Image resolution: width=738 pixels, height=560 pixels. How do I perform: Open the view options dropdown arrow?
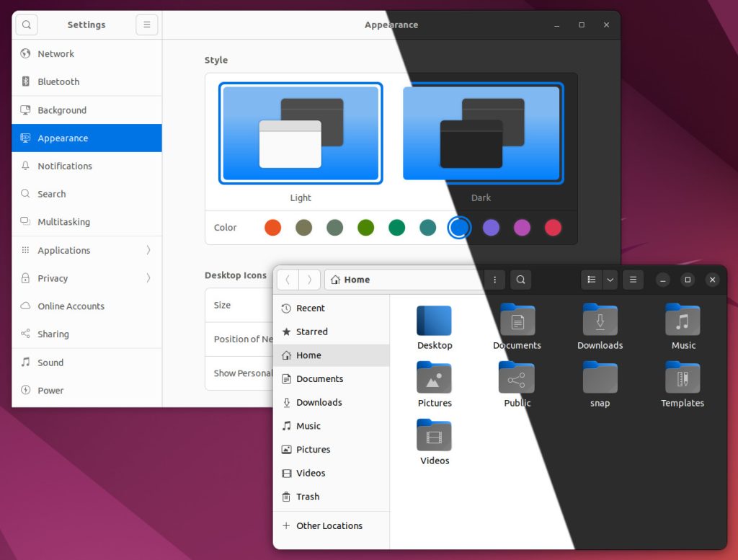pyautogui.click(x=610, y=280)
